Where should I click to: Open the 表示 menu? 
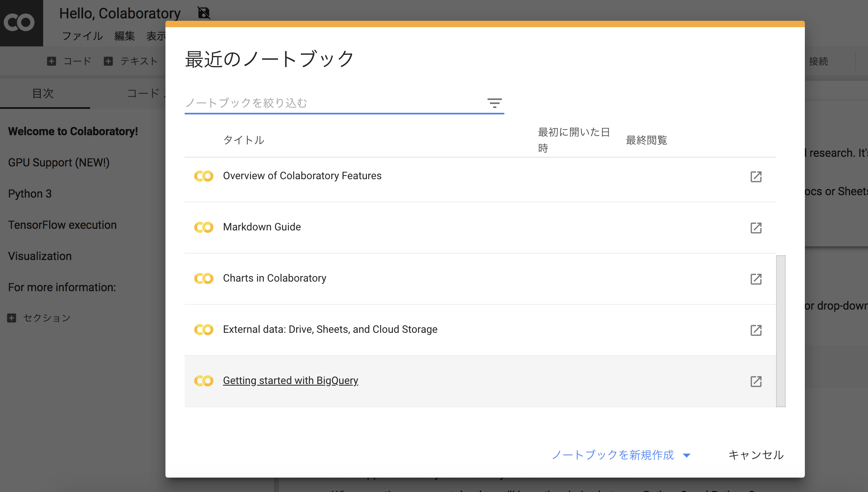pyautogui.click(x=156, y=36)
